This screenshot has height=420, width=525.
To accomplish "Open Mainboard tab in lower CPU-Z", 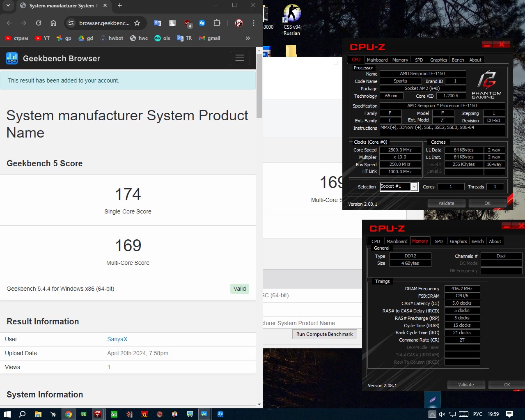I will tap(397, 241).
